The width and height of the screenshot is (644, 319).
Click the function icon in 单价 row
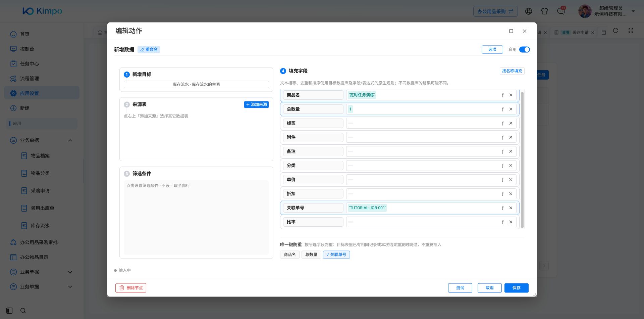[x=502, y=180]
